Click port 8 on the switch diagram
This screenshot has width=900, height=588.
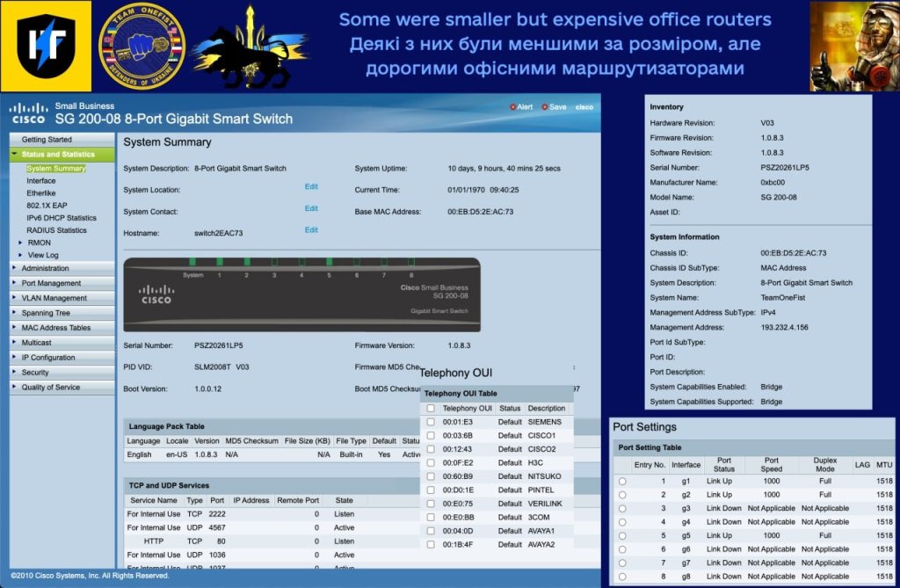(x=410, y=262)
